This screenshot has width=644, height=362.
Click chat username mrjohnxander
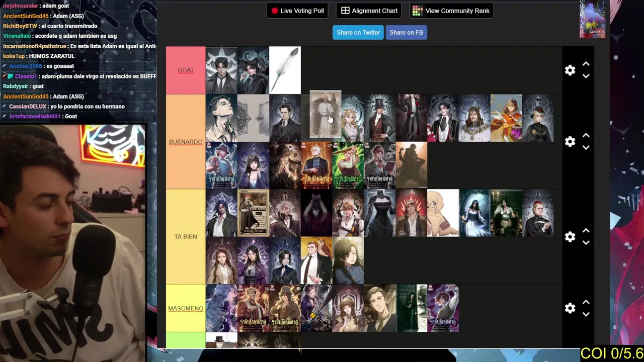point(21,6)
